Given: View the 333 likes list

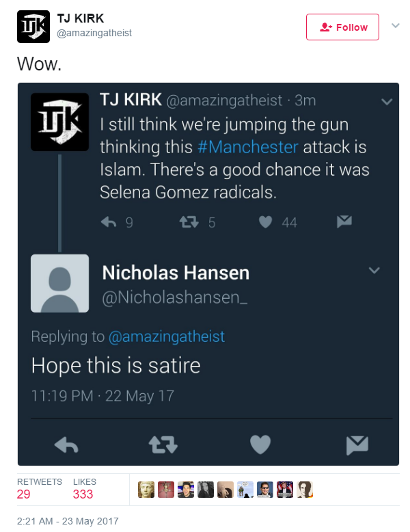Looking at the screenshot, I should pos(84,488).
